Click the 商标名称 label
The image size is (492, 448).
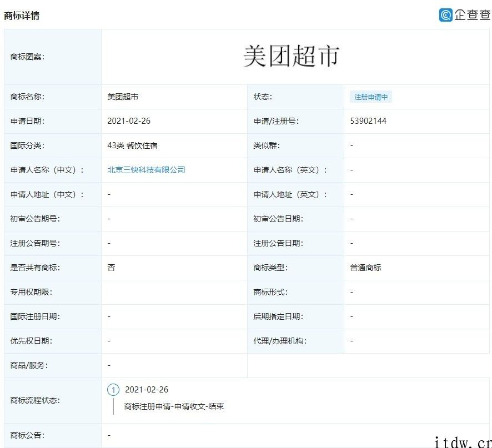[x=27, y=97]
